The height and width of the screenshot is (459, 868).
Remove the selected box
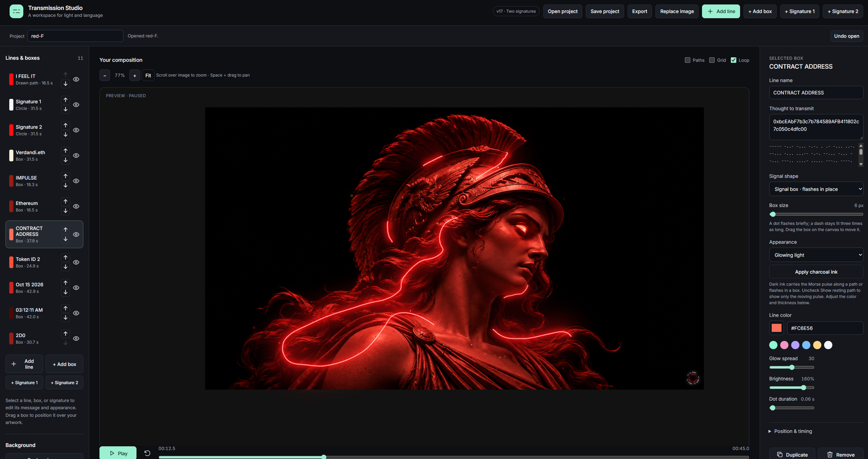(x=841, y=455)
